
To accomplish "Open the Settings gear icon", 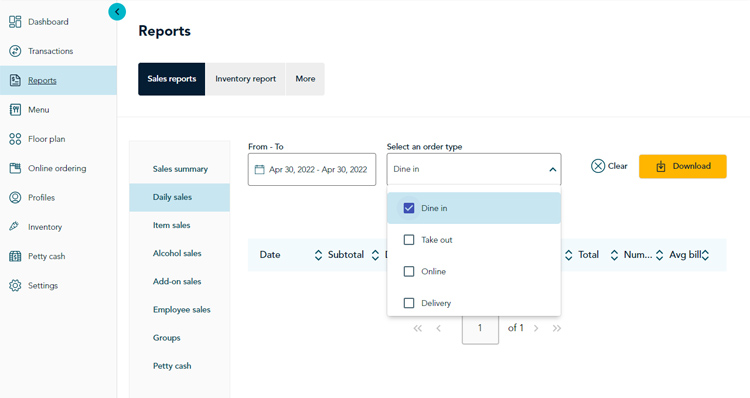I will click(15, 285).
